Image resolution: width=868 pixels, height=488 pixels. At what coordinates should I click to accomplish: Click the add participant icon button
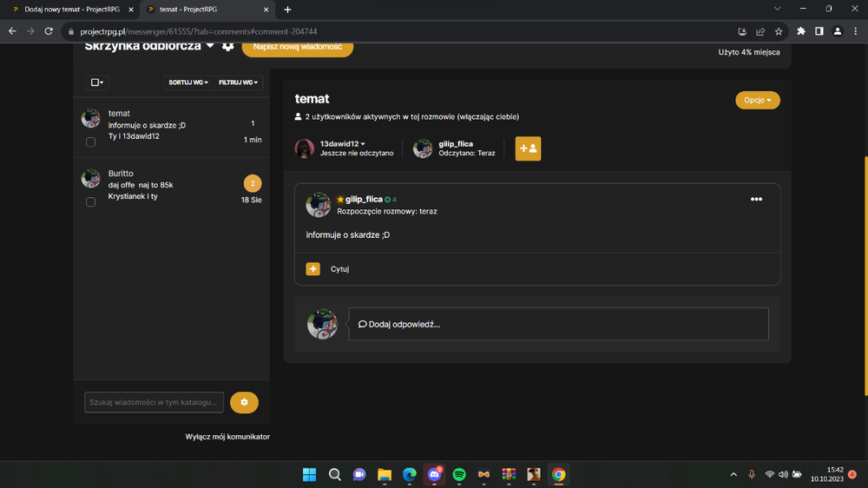pyautogui.click(x=528, y=148)
